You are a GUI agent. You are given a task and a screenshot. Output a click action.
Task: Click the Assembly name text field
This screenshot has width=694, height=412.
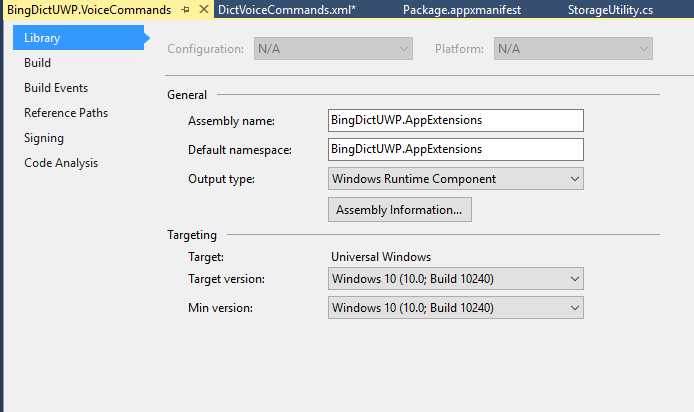[x=455, y=120]
